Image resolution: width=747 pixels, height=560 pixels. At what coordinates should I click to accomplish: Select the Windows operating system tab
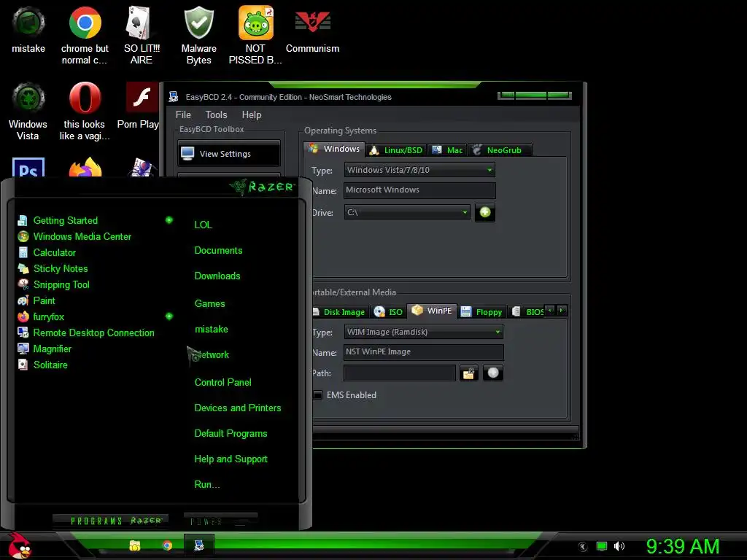[334, 149]
